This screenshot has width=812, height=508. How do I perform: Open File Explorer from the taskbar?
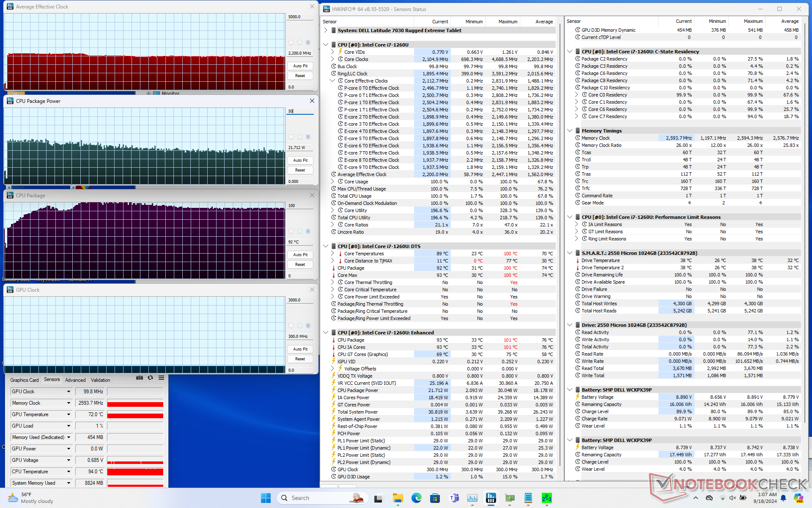click(x=398, y=498)
